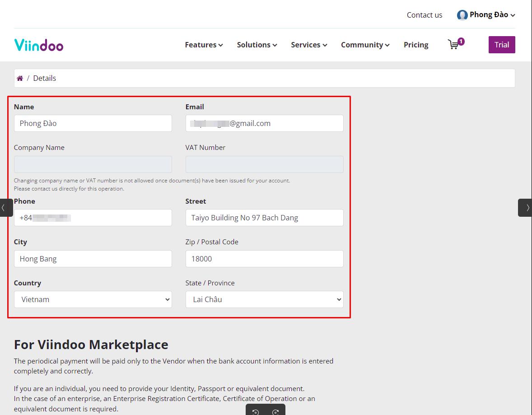The height and width of the screenshot is (415, 532).
Task: Click the "For Viindoo Marketplace" heading
Action: (x=91, y=345)
